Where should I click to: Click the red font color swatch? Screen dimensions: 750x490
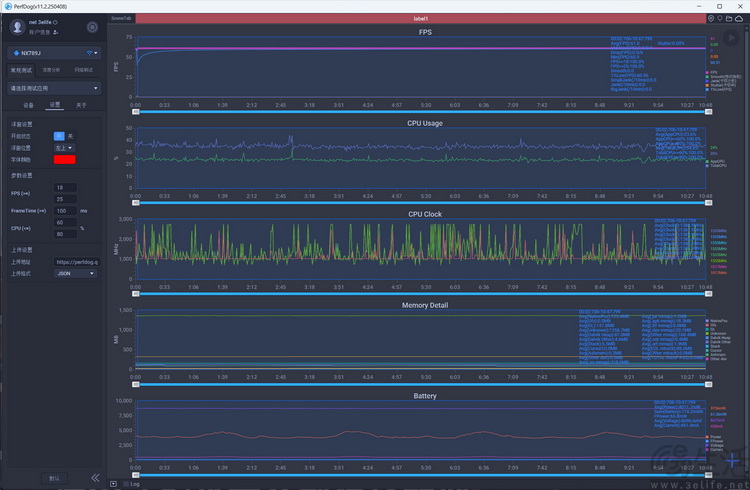[65, 159]
